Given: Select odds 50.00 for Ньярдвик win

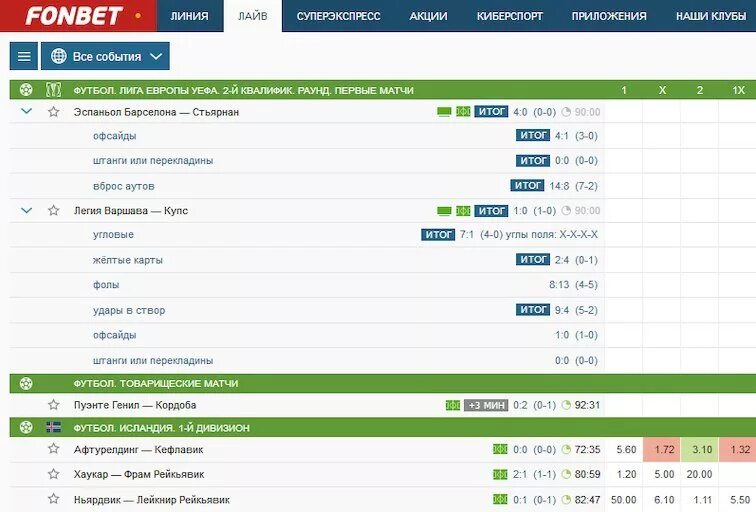Looking at the screenshot, I should [x=623, y=499].
